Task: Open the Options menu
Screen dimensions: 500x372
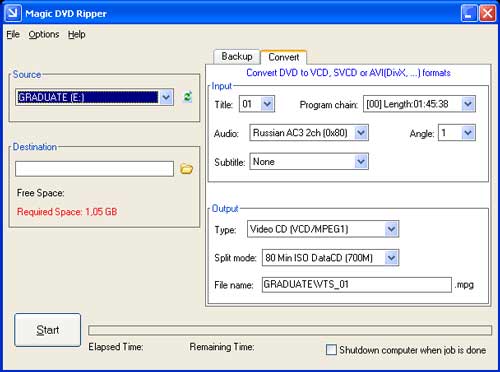Action: 44,34
